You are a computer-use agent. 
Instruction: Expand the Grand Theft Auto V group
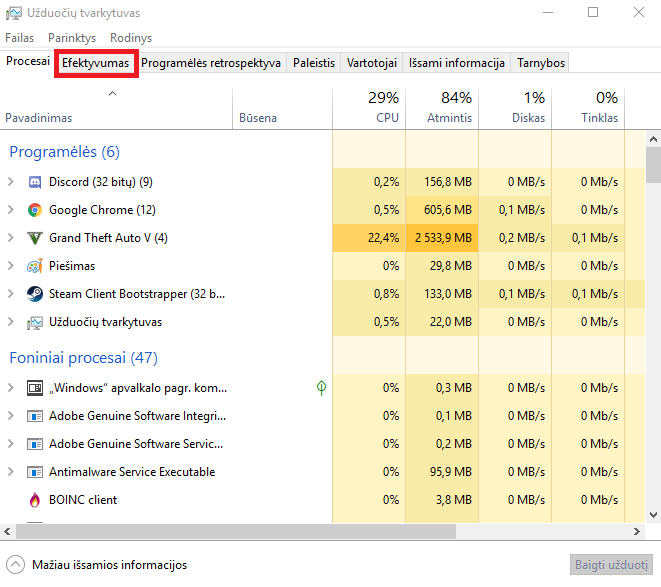(11, 238)
